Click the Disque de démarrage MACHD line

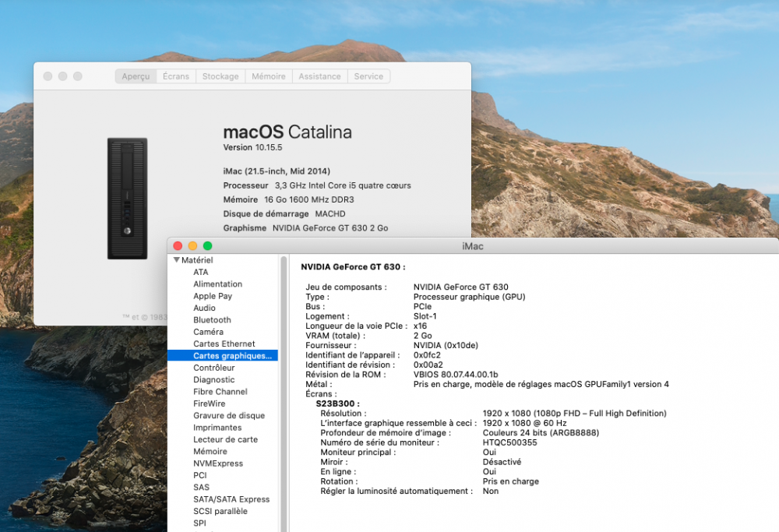tap(284, 213)
